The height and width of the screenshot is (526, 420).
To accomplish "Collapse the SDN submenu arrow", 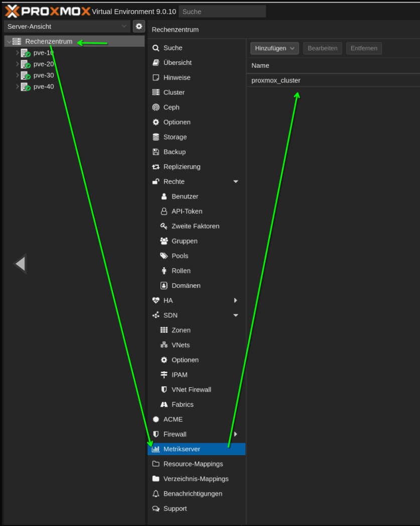I will pos(236,315).
